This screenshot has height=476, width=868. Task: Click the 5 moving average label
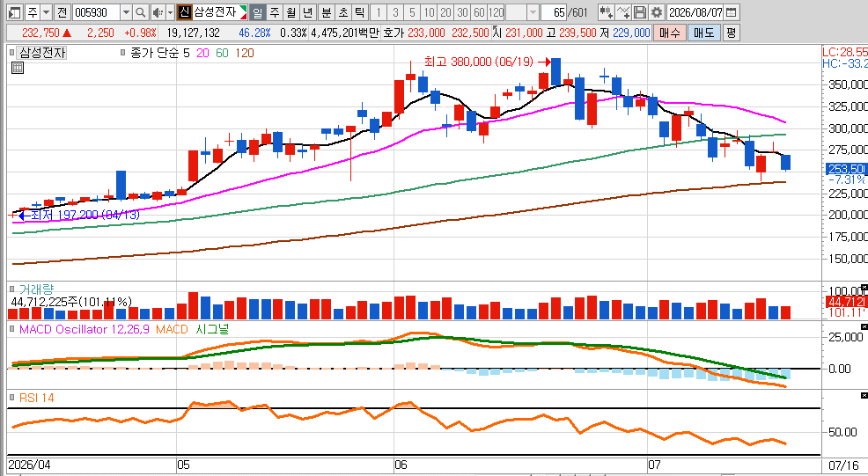click(x=187, y=53)
